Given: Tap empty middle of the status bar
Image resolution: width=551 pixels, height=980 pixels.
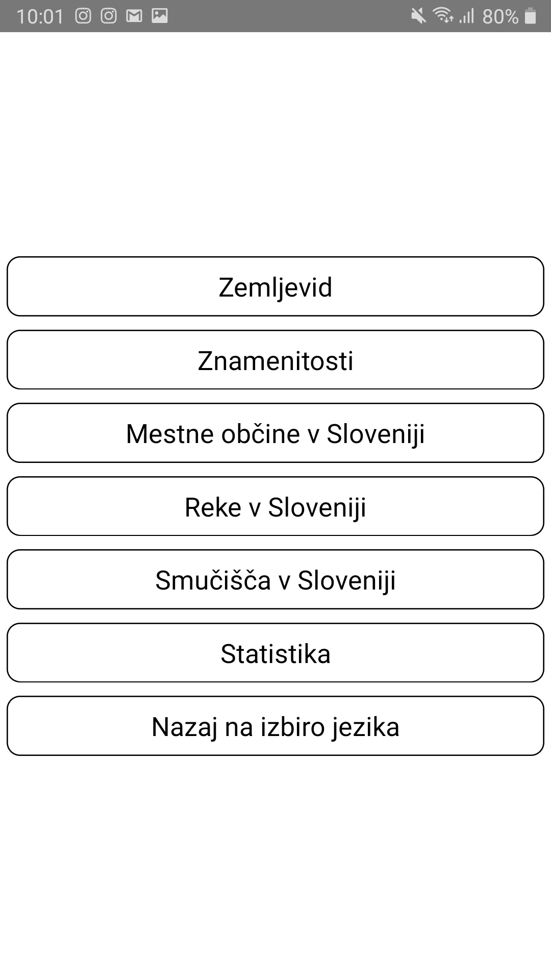Looking at the screenshot, I should 286,16.
